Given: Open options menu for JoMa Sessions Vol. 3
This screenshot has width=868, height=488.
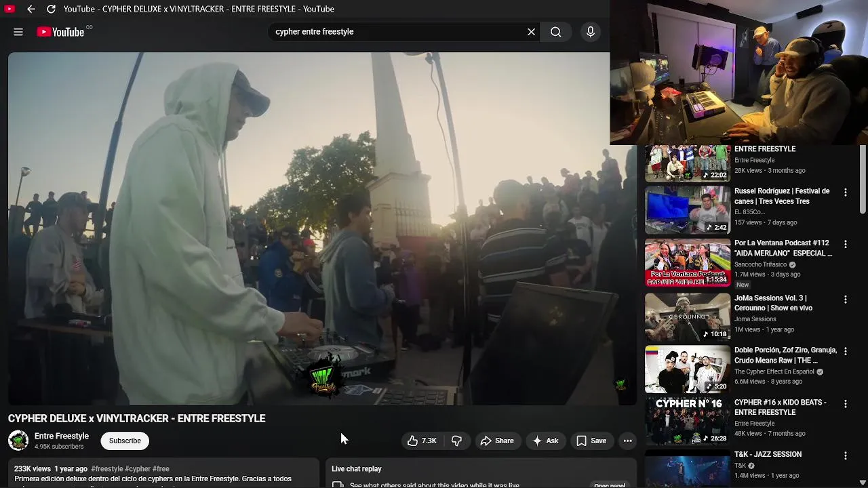Looking at the screenshot, I should coord(845,300).
